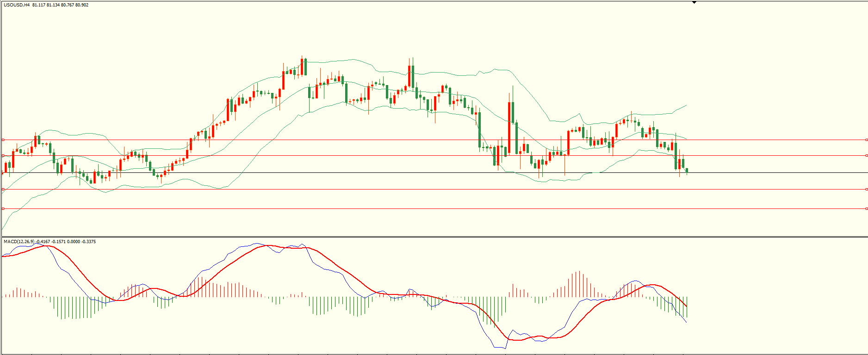Click left handle of second red line
Image resolution: width=868 pixels, height=355 pixels.
click(x=3, y=156)
